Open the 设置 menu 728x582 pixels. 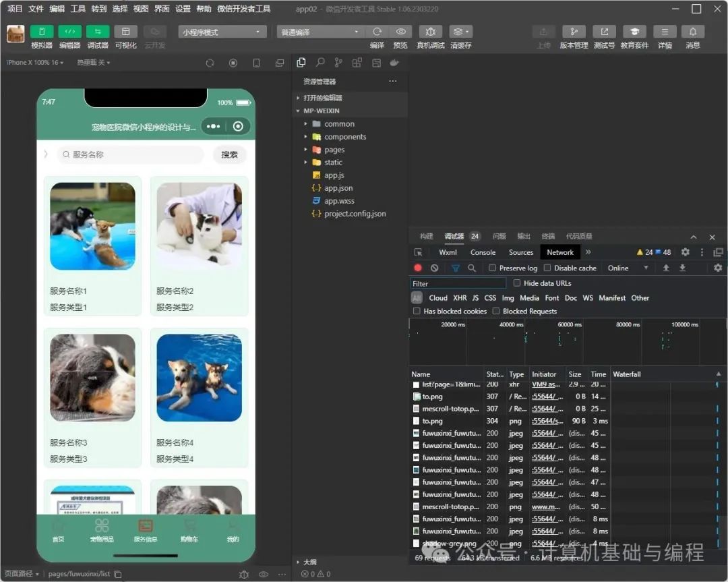click(182, 9)
